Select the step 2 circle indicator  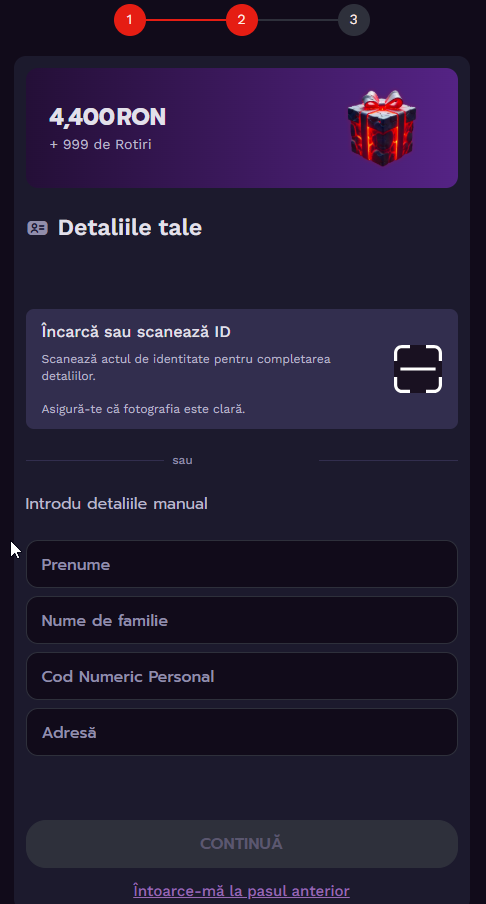coord(242,20)
